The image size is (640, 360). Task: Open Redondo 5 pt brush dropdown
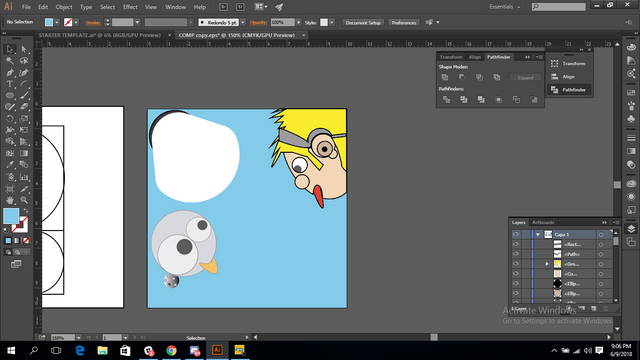pos(243,22)
